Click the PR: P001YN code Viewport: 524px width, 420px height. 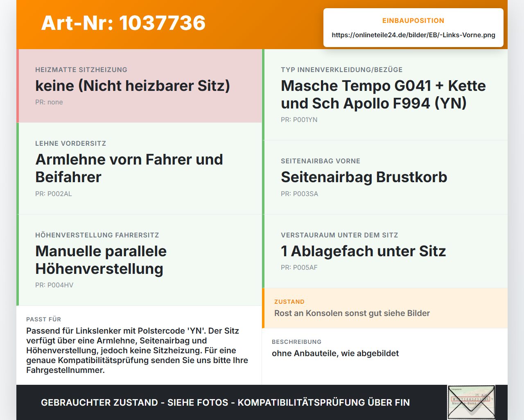coord(299,120)
